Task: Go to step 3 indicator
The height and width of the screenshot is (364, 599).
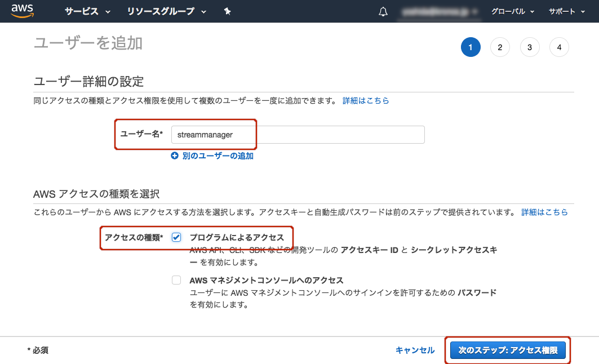Action: 530,47
